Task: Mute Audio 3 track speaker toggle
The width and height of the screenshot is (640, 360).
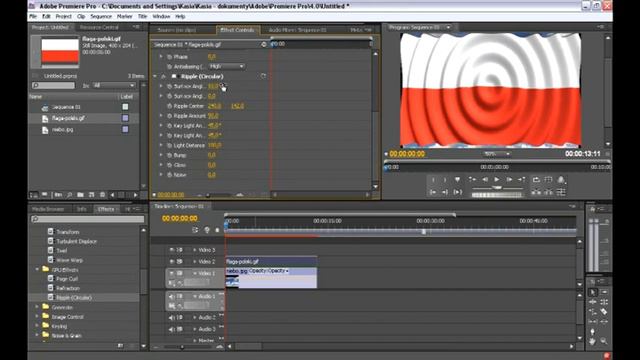Action: click(x=172, y=329)
